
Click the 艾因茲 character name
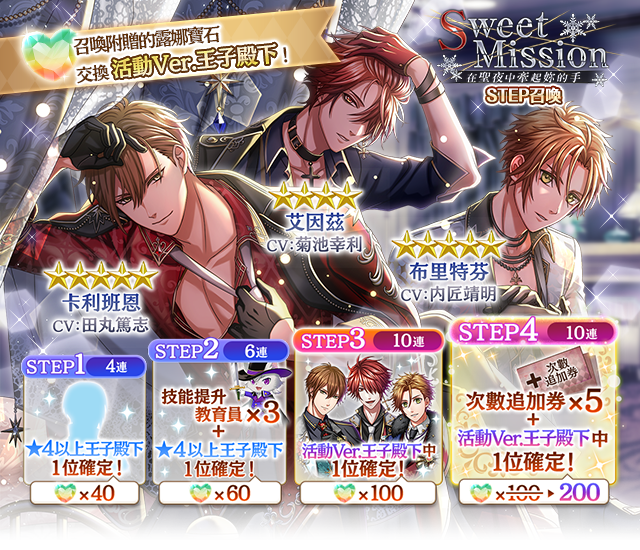click(315, 222)
